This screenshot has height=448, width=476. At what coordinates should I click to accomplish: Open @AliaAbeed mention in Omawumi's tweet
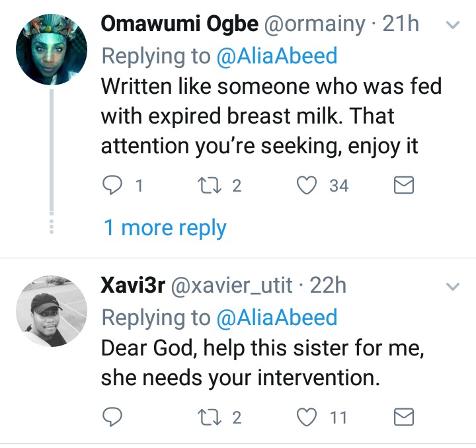click(277, 56)
